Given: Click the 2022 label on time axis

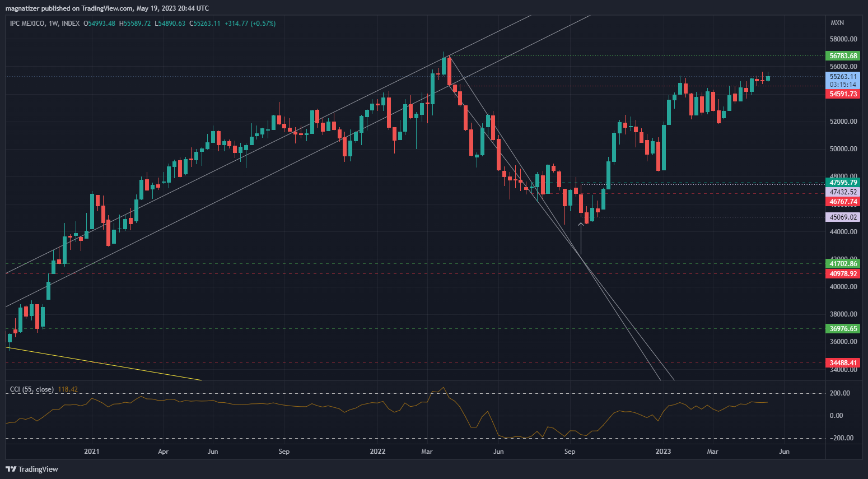Looking at the screenshot, I should coord(377,452).
